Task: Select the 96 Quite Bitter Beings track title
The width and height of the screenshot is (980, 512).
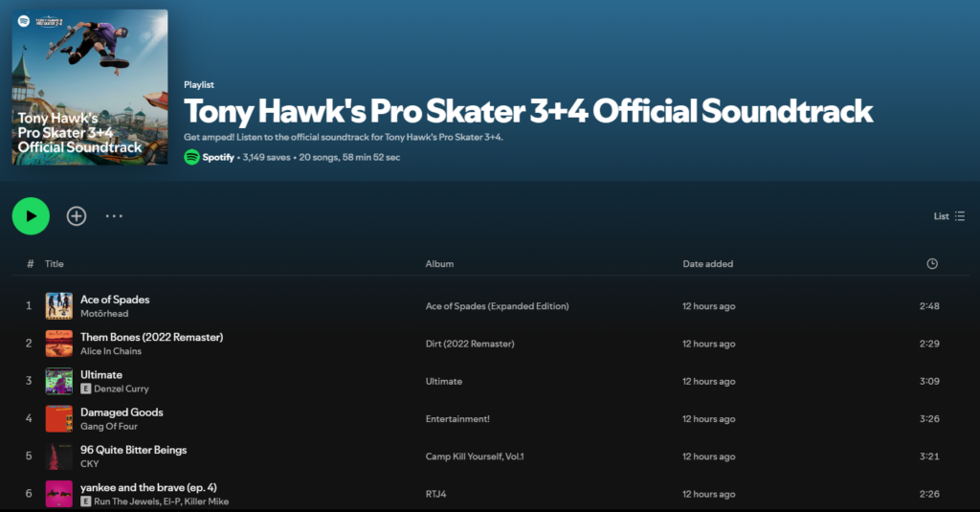Action: click(133, 450)
